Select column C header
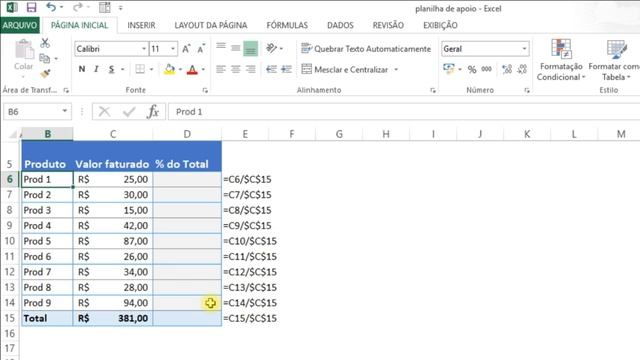 [113, 134]
